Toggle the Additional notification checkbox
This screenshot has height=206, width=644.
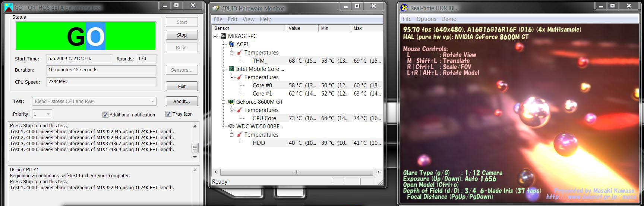[x=105, y=115]
